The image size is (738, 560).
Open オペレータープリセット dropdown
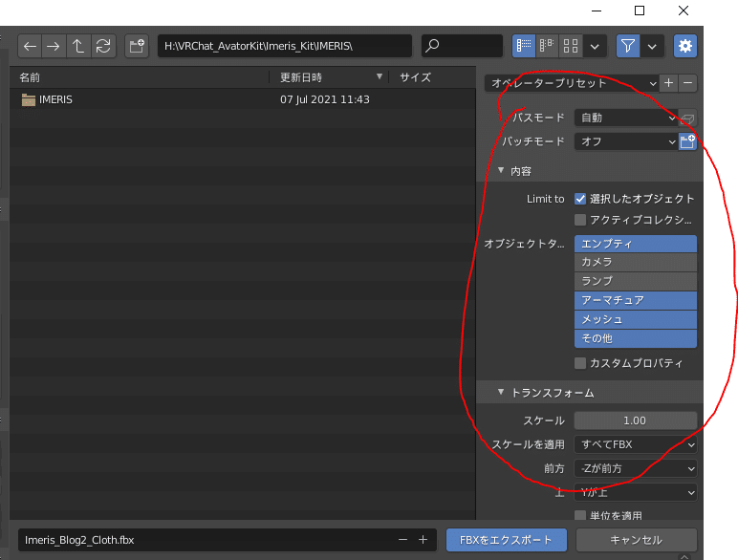tap(572, 83)
